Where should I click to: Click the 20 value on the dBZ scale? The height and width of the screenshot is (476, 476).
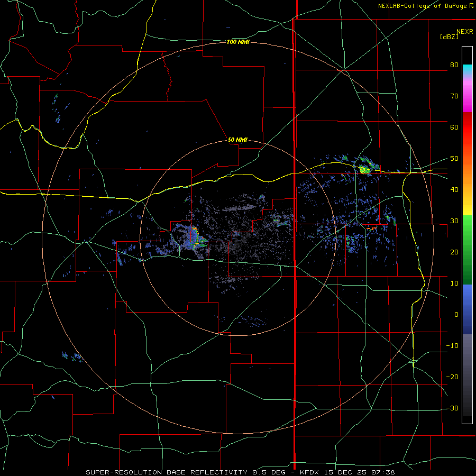454,252
